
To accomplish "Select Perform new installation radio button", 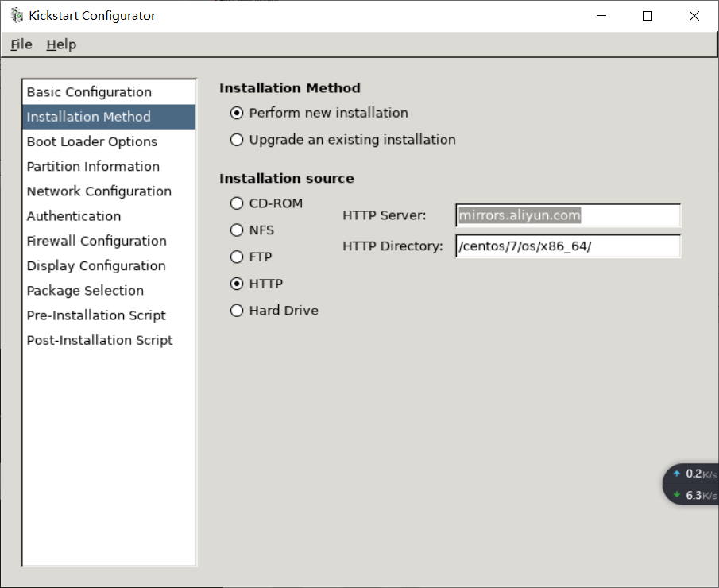I will pyautogui.click(x=237, y=113).
